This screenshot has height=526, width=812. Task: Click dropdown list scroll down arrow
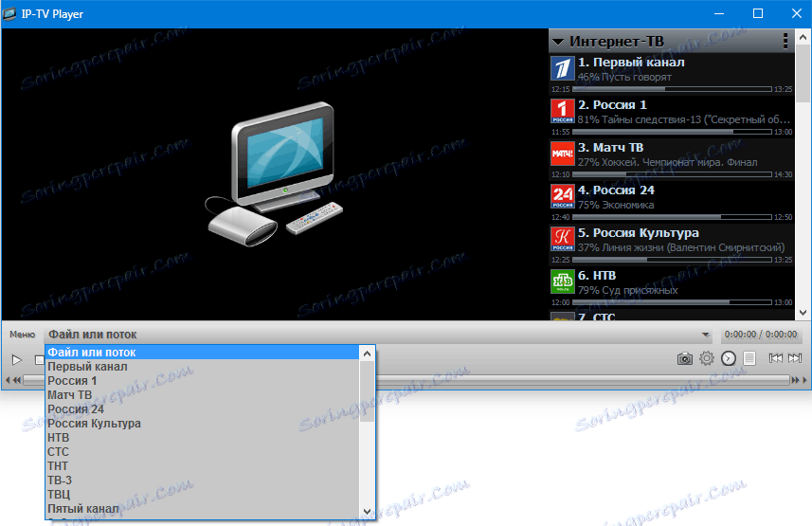coord(368,511)
